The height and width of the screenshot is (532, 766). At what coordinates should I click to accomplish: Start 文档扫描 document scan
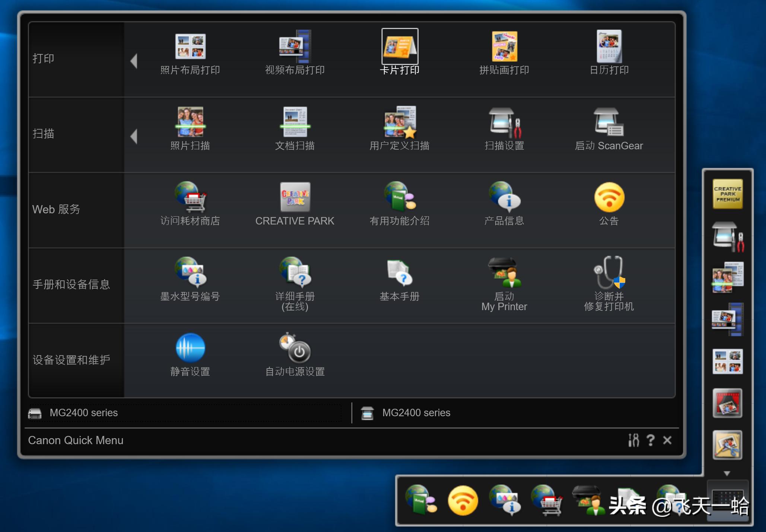click(x=295, y=122)
